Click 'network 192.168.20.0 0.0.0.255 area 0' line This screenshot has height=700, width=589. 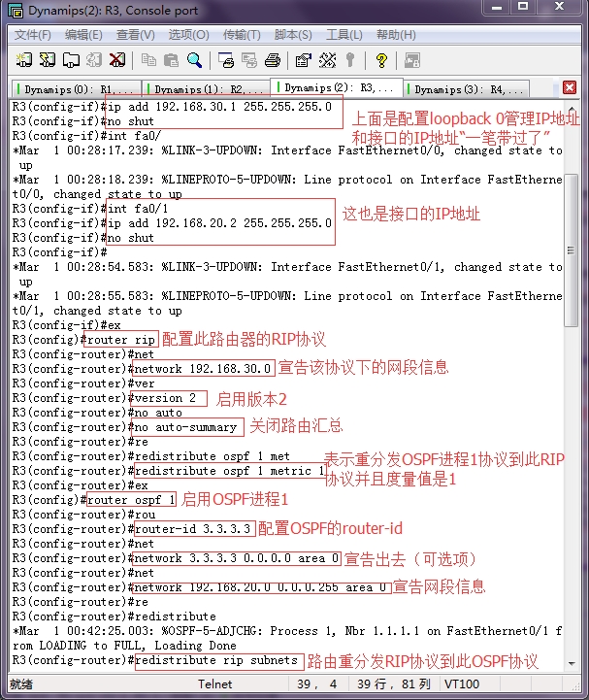tap(260, 587)
